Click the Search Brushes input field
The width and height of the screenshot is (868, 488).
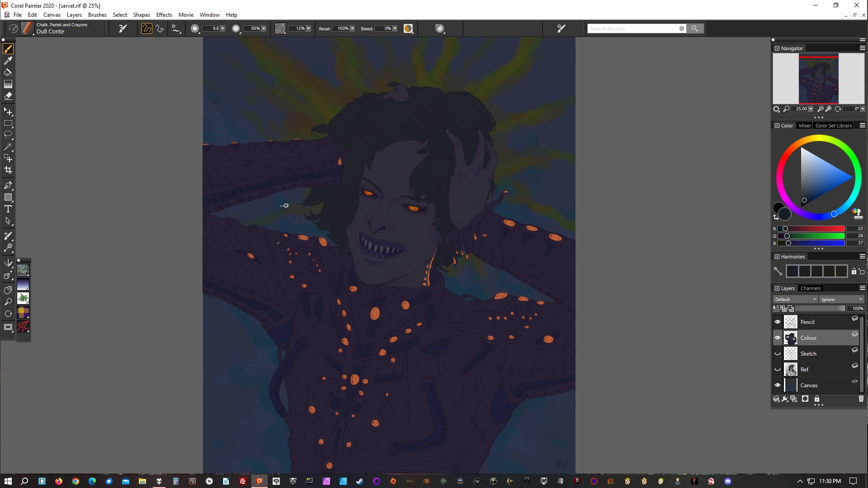tap(632, 28)
